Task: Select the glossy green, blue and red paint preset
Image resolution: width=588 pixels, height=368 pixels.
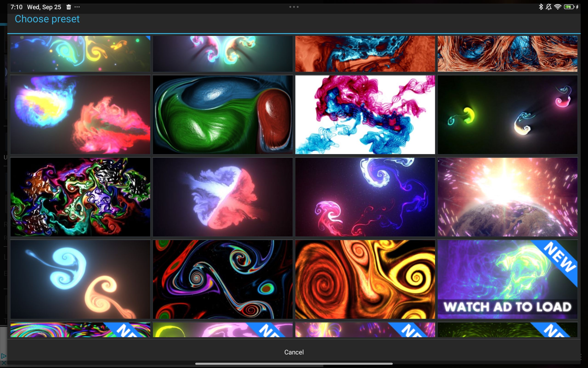Action: click(x=223, y=115)
